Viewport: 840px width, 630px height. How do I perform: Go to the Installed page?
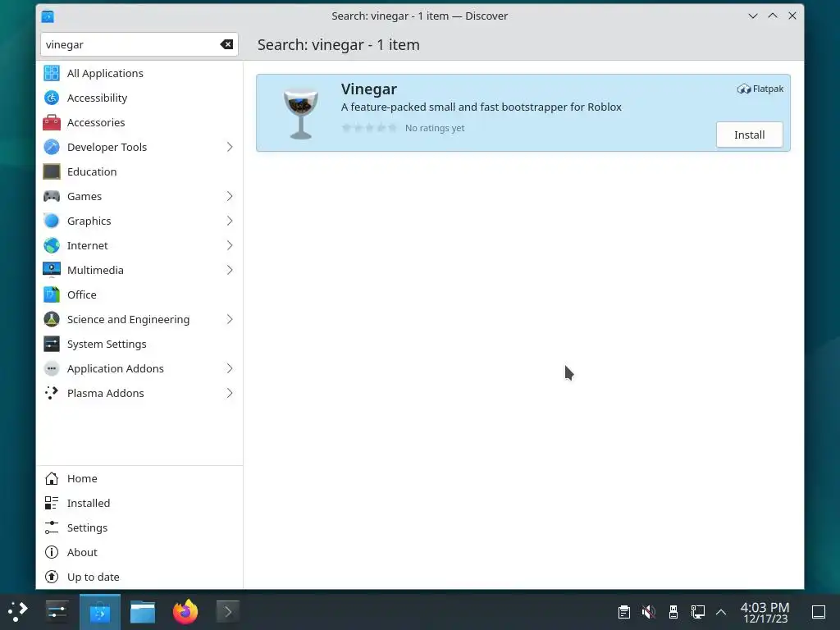(x=139, y=503)
